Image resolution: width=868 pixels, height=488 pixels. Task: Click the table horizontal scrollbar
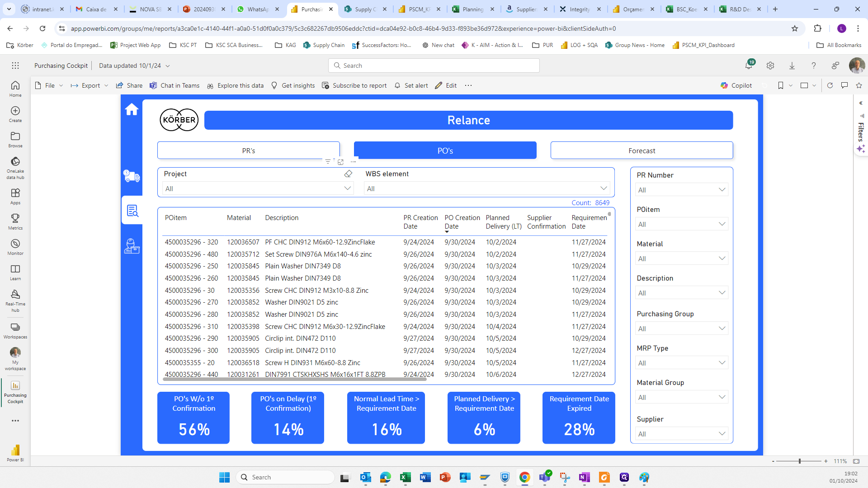click(x=295, y=379)
